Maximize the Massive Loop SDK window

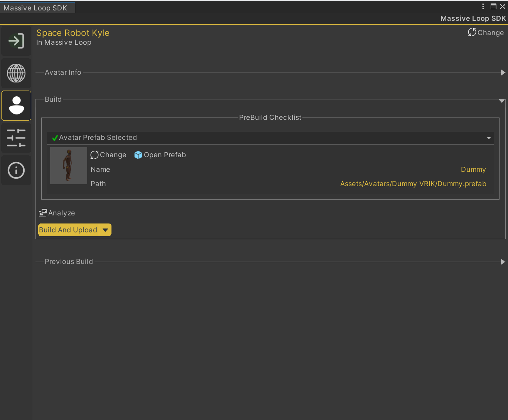493,7
